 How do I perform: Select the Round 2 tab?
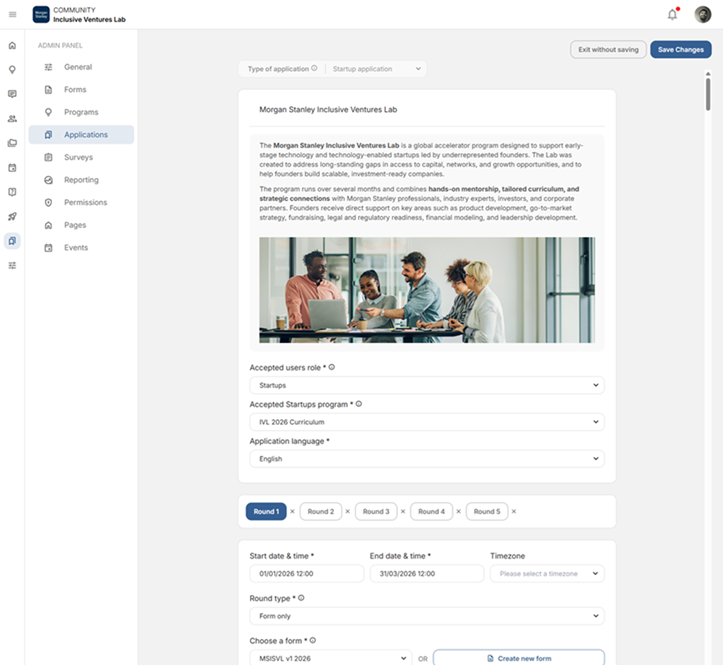[x=320, y=511]
